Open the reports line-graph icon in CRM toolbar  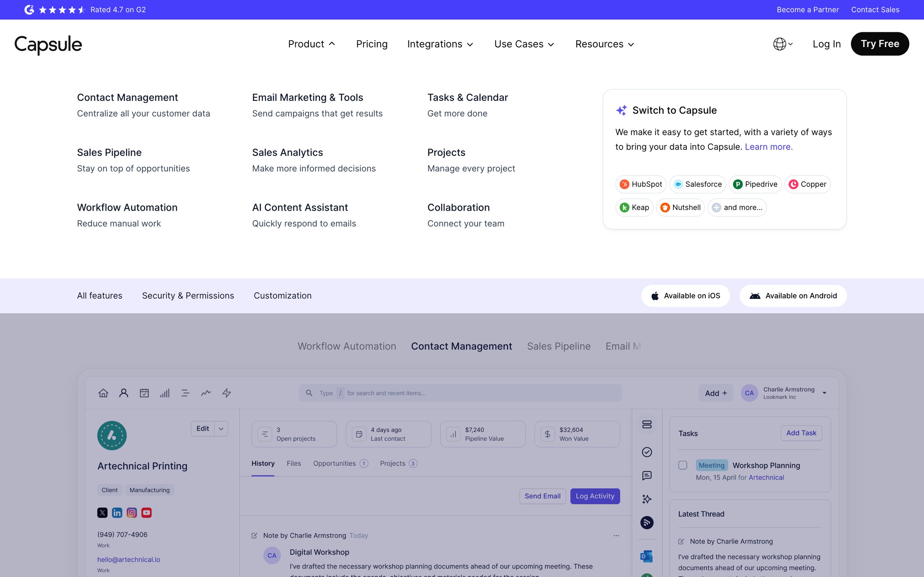coord(206,393)
